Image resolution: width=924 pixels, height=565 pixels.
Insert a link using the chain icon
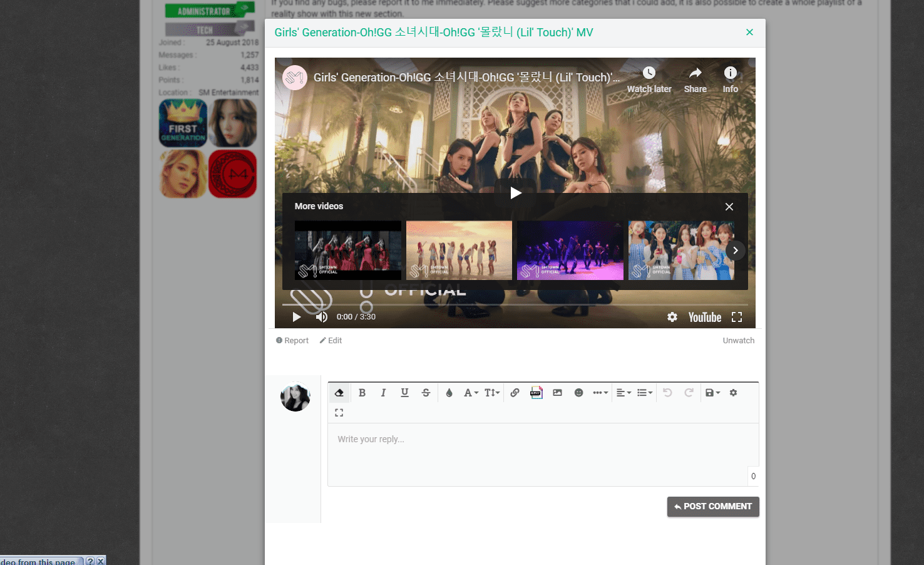tap(515, 393)
